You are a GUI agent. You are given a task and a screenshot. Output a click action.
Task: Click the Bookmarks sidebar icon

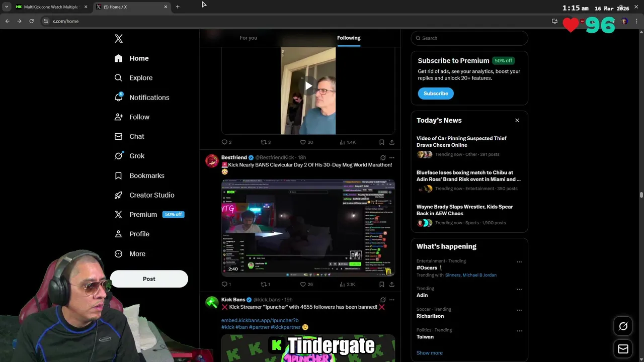[x=118, y=175]
